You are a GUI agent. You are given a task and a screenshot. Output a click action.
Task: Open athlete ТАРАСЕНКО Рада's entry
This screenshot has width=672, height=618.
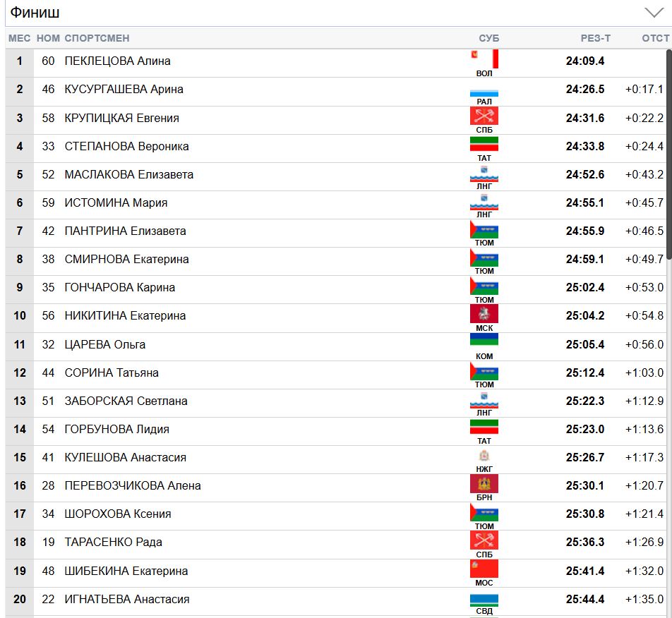tap(113, 542)
